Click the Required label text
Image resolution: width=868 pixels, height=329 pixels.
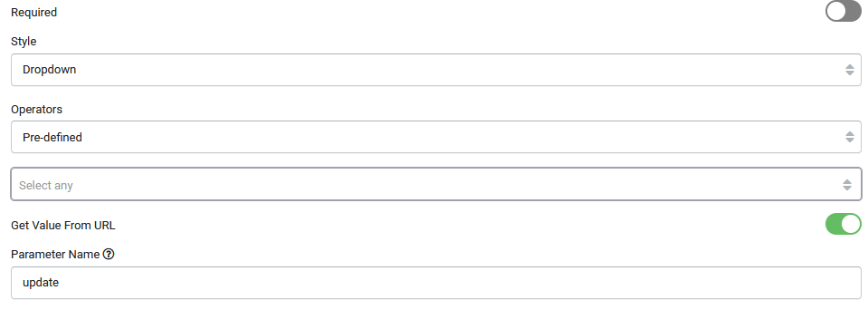pos(33,12)
